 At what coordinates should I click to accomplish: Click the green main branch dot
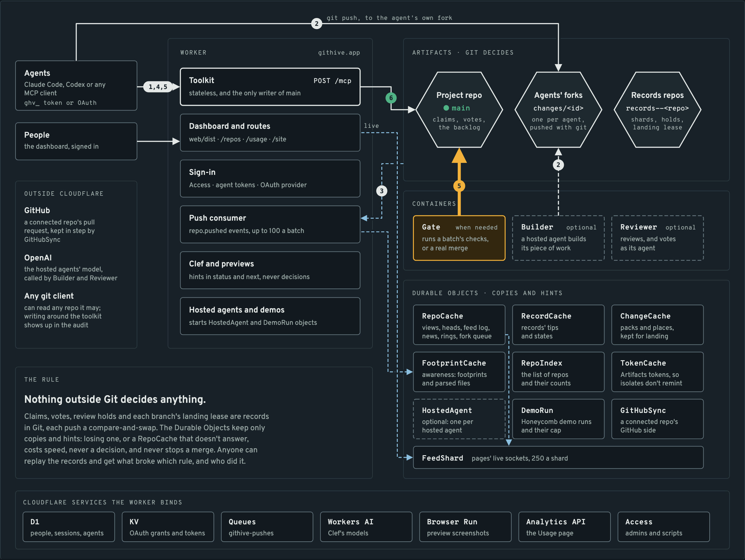tap(446, 108)
